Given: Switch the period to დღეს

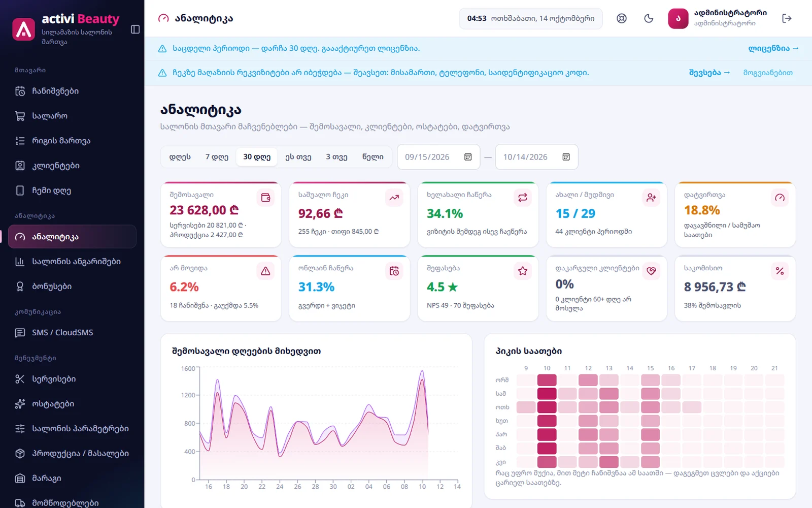Looking at the screenshot, I should pyautogui.click(x=180, y=157).
